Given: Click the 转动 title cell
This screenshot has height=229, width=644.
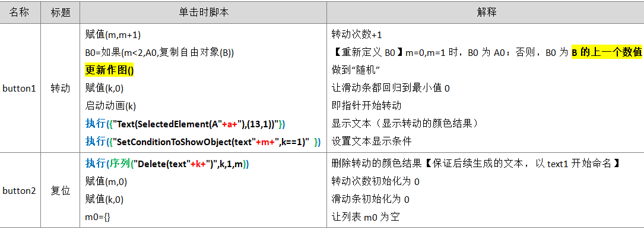Looking at the screenshot, I should pos(61,88).
